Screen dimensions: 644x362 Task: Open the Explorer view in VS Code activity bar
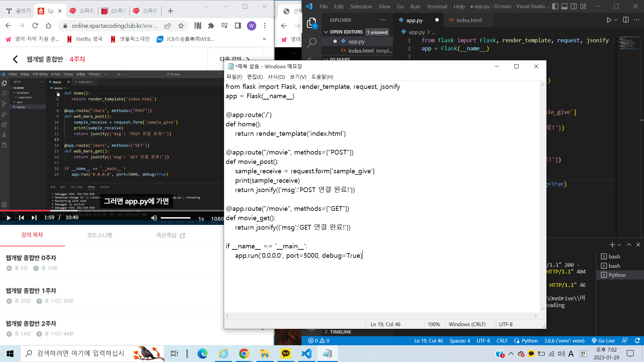point(312,23)
